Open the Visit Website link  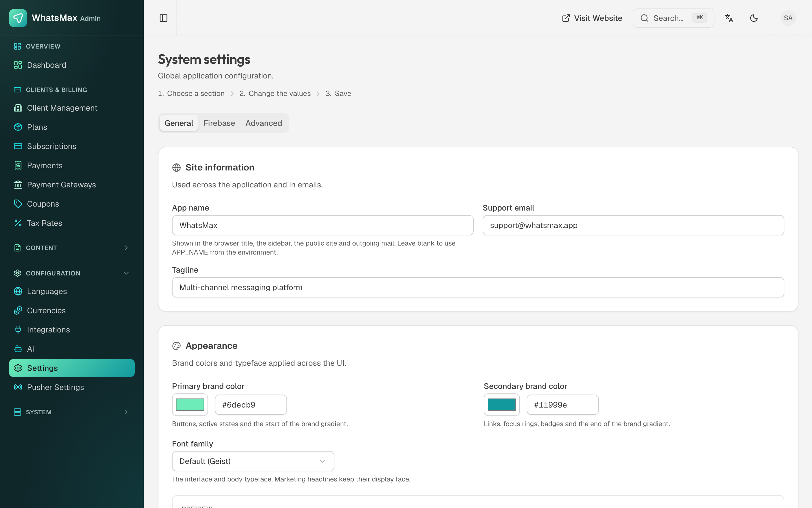[x=592, y=18]
